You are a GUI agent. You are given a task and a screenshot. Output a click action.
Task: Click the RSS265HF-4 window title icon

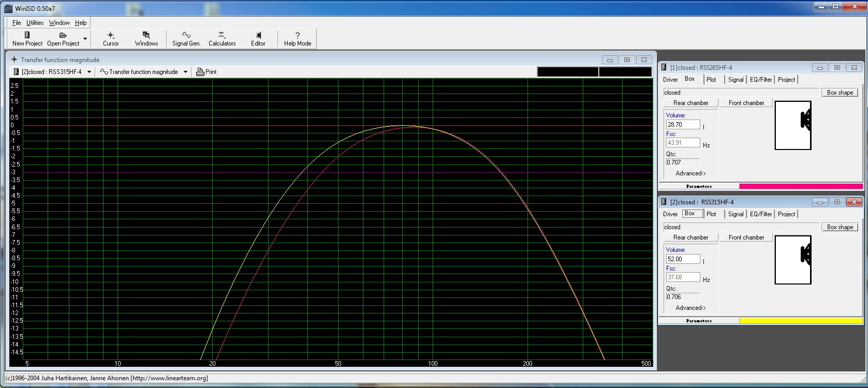pos(664,68)
